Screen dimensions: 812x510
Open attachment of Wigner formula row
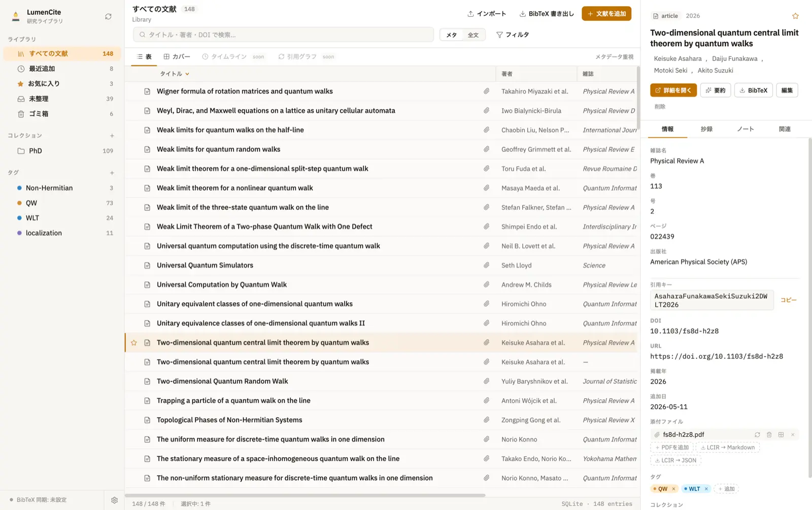486,91
